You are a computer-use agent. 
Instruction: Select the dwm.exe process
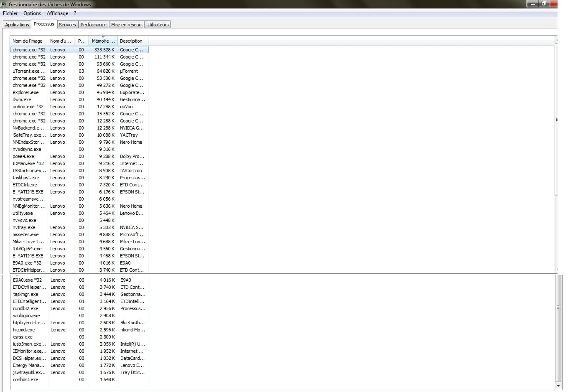click(79, 99)
